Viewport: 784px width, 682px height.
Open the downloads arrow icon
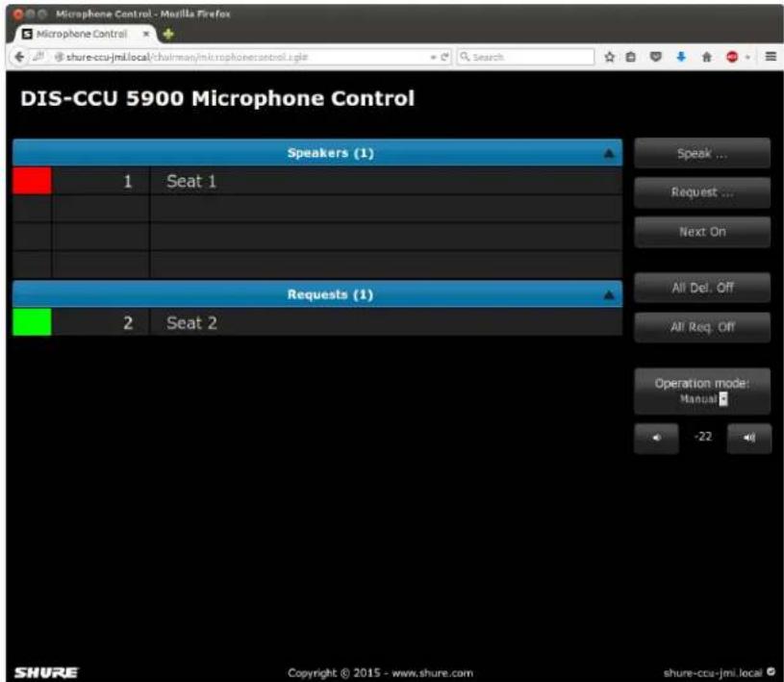(x=681, y=57)
